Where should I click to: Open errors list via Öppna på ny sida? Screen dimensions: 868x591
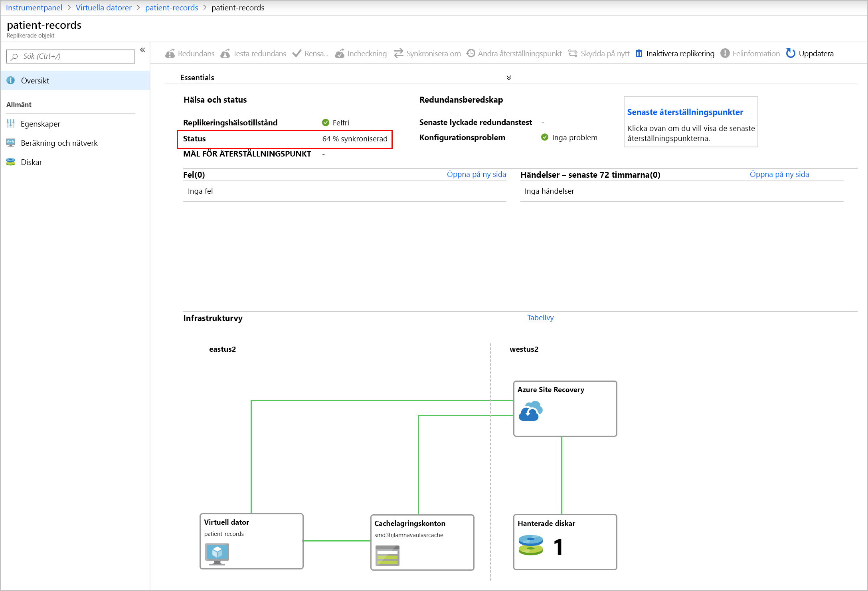click(x=477, y=175)
